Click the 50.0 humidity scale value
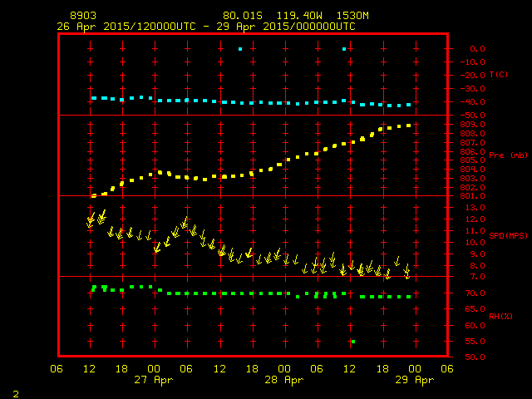This screenshot has width=532, height=399. [x=475, y=357]
